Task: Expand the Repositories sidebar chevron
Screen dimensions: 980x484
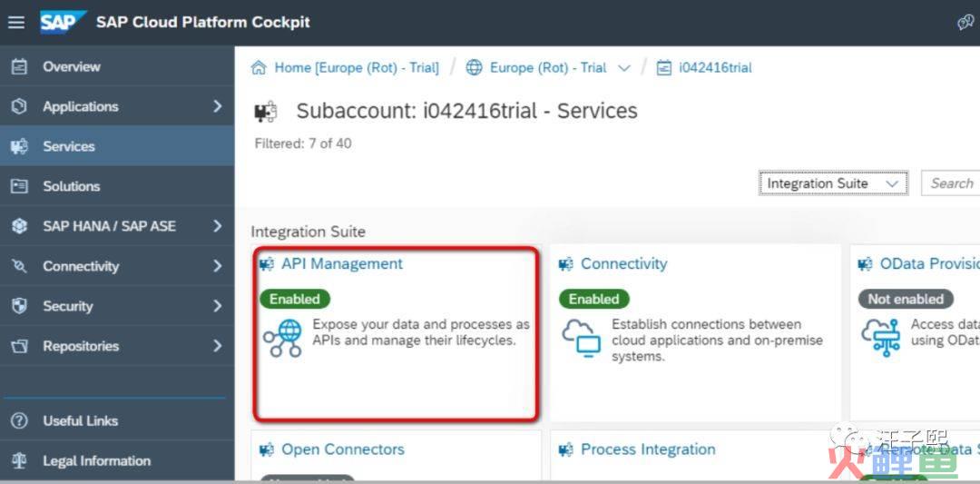Action: click(217, 346)
